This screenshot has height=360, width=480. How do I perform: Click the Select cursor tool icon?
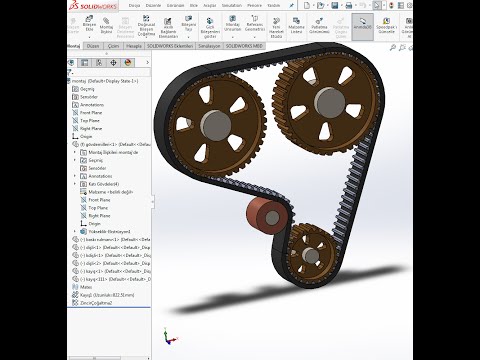tap(377, 5)
